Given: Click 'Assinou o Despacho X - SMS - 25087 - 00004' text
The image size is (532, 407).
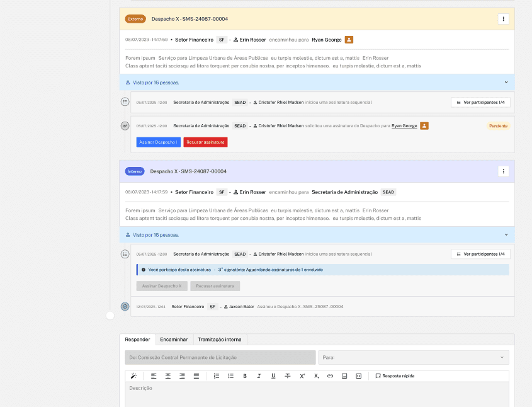Looking at the screenshot, I should [300, 307].
